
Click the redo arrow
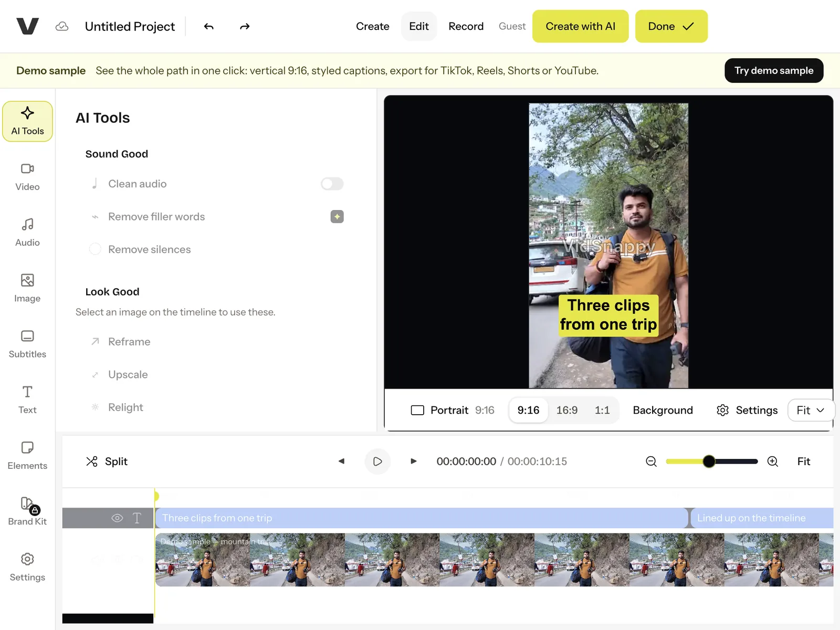click(x=245, y=26)
